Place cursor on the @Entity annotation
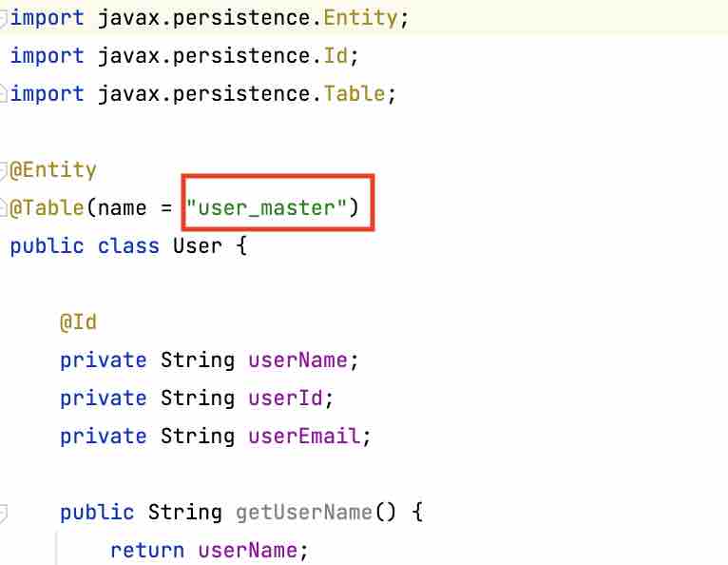 [x=53, y=170]
